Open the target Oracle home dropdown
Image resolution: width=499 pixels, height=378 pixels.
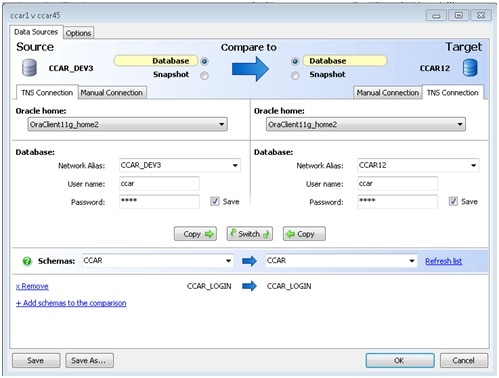pos(366,124)
